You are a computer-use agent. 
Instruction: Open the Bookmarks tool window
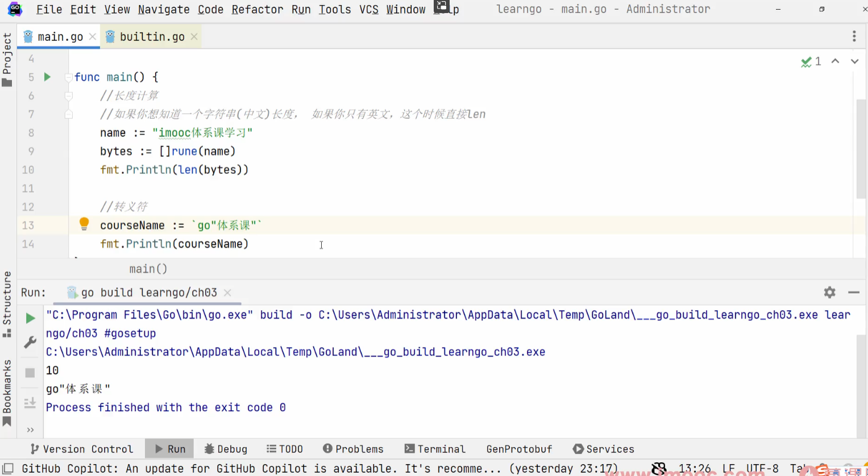7,393
